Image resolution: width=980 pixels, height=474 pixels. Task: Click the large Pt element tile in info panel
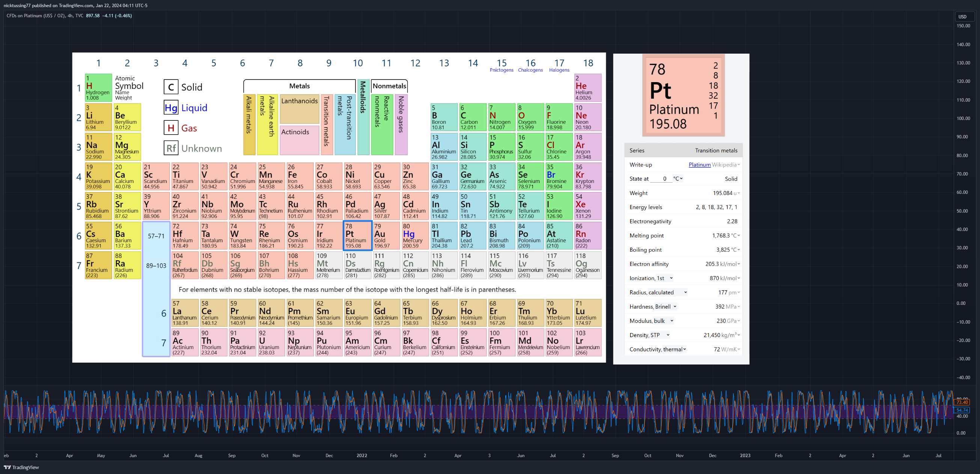[x=683, y=95]
